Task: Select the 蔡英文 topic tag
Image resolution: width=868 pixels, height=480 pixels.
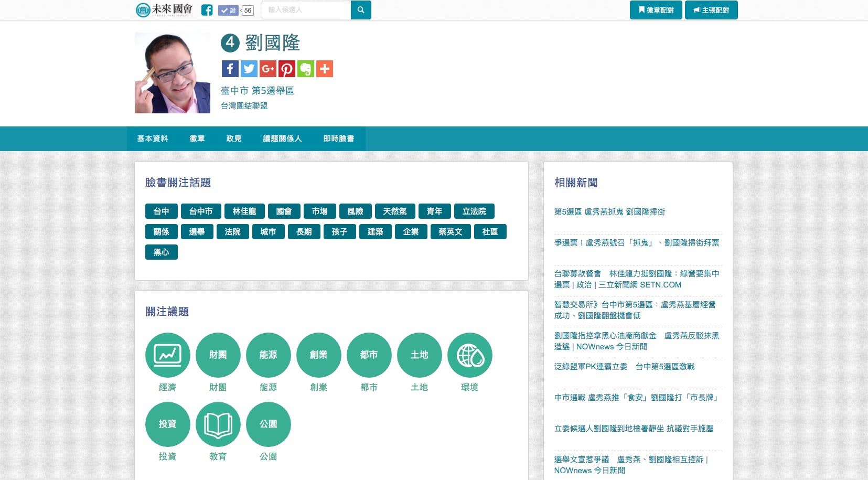Action: tap(451, 231)
